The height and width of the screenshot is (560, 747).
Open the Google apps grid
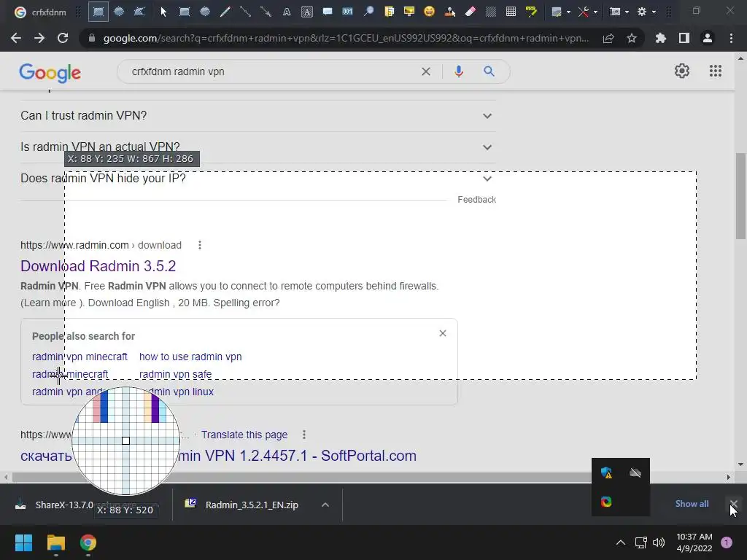point(716,71)
